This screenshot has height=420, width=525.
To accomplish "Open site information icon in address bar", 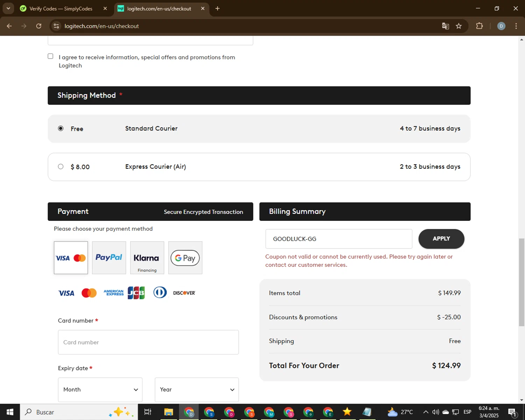I will [56, 26].
